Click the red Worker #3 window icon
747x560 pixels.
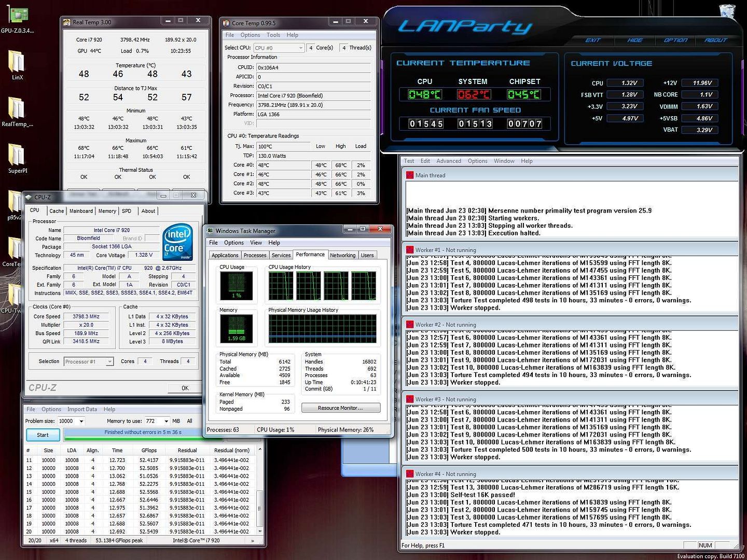(x=409, y=399)
